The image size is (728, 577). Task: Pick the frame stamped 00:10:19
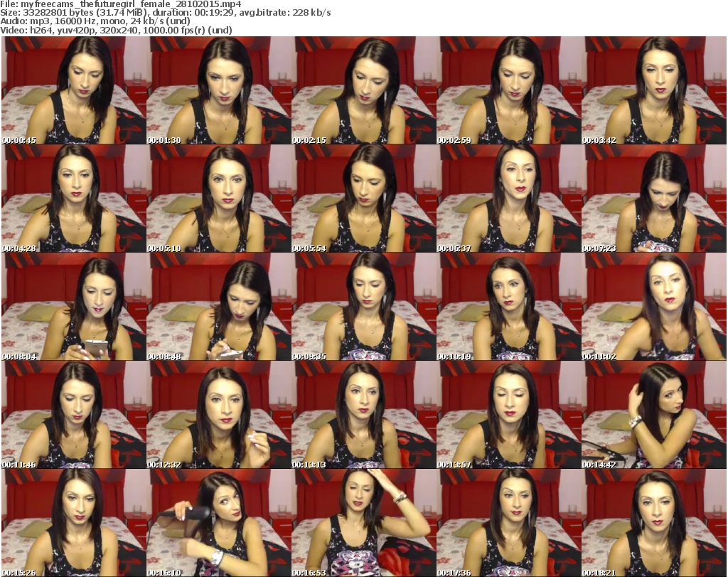[508, 307]
